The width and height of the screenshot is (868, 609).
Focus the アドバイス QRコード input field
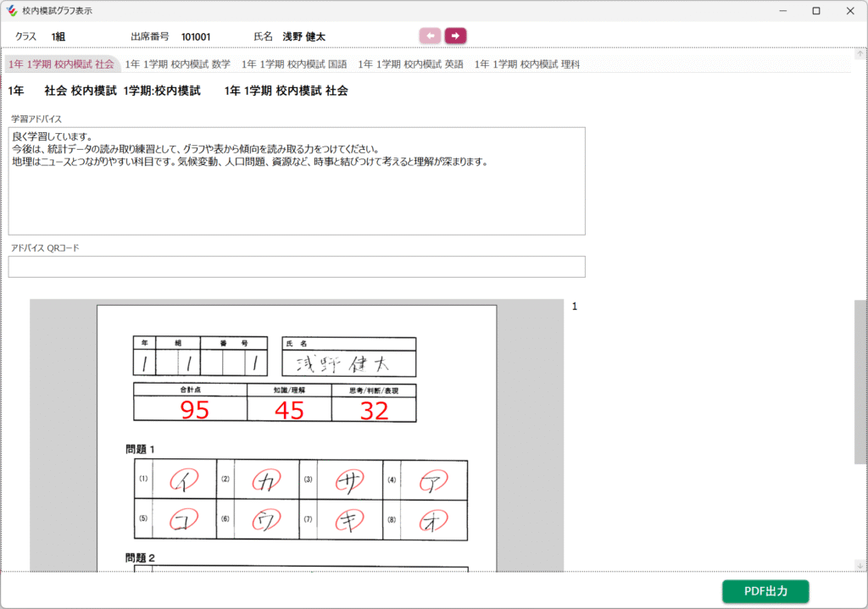coord(297,267)
